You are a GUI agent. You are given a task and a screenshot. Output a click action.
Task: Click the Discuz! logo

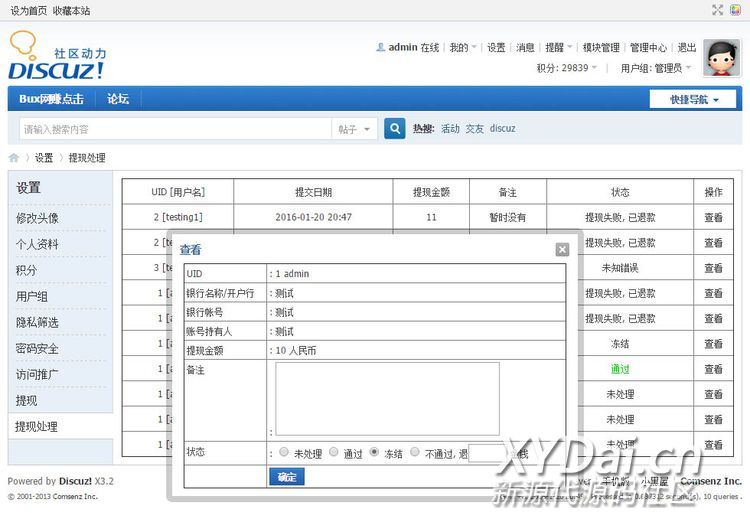point(57,57)
